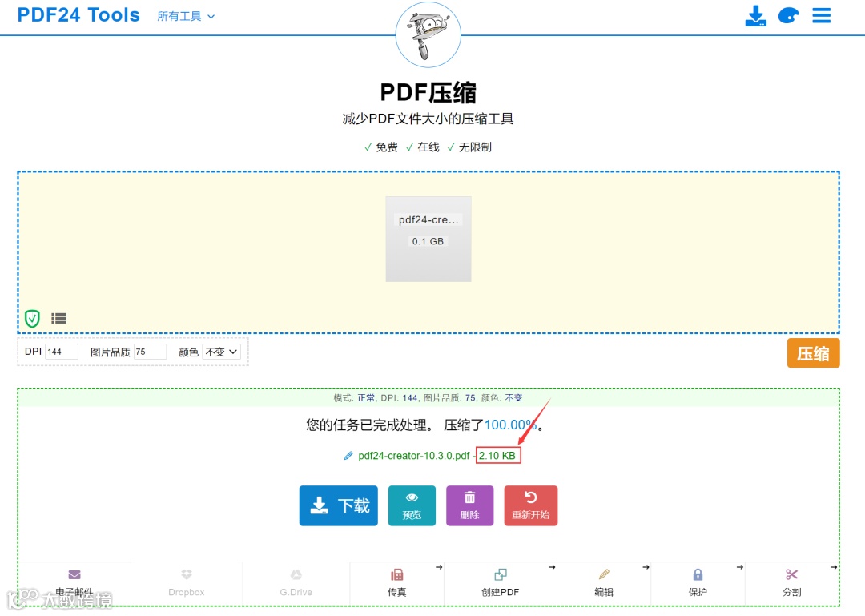Click the blue 下载 button
The width and height of the screenshot is (865, 616).
[338, 505]
